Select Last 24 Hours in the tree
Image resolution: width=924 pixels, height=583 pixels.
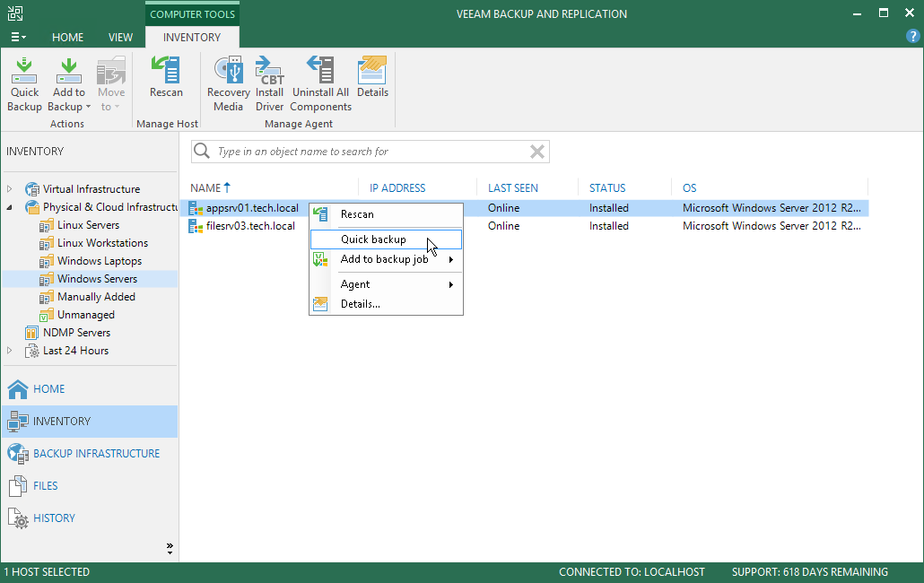[x=76, y=351]
